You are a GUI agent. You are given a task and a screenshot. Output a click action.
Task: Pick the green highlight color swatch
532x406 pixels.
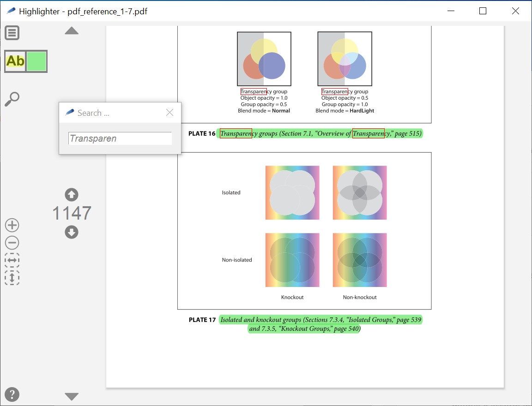click(x=36, y=61)
